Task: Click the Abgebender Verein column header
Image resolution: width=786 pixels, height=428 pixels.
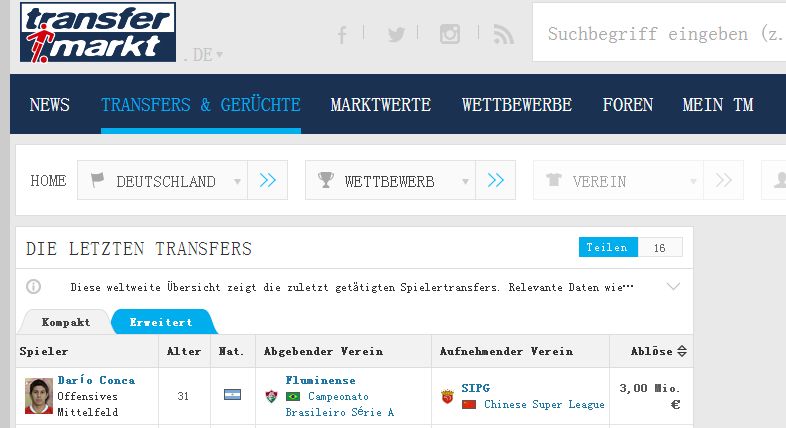Action: coord(323,351)
